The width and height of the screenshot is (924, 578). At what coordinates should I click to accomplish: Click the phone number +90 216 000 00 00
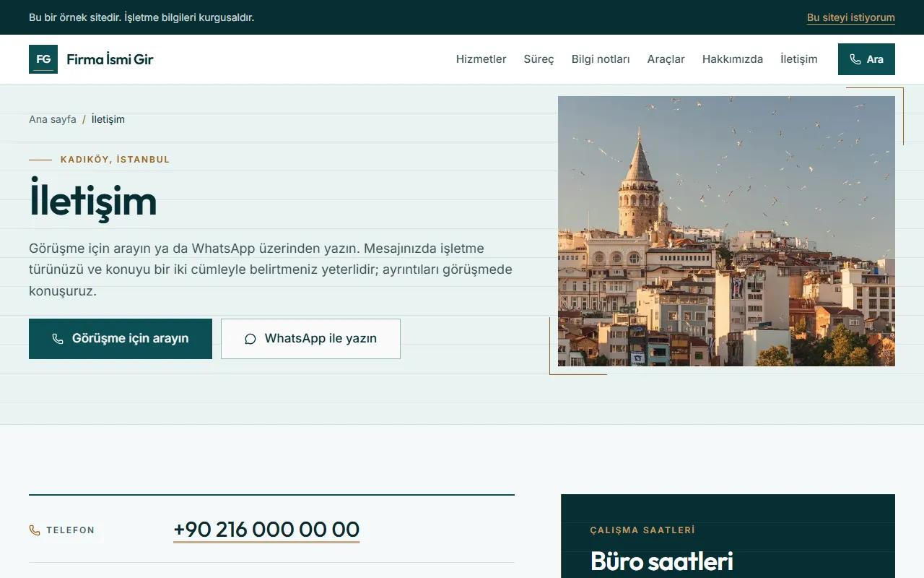[266, 530]
